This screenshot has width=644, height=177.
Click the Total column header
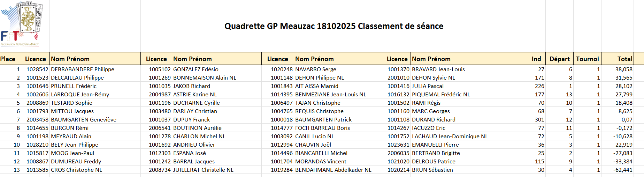tap(624, 59)
